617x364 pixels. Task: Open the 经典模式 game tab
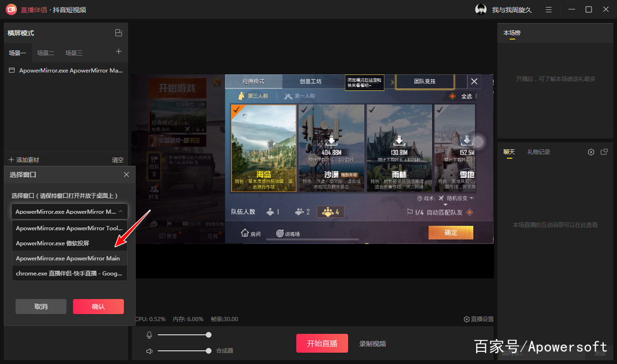254,81
